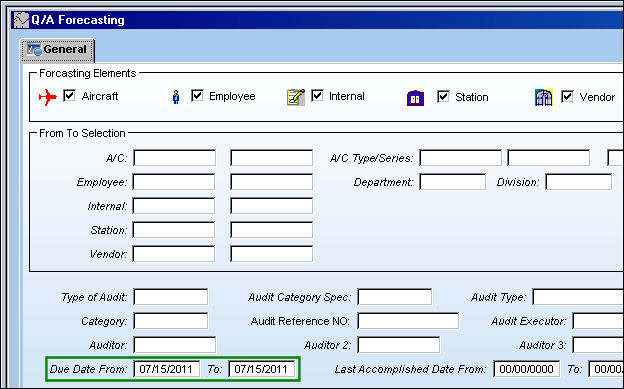624x389 pixels.
Task: Click the Audit Type input field
Action: tap(578, 297)
